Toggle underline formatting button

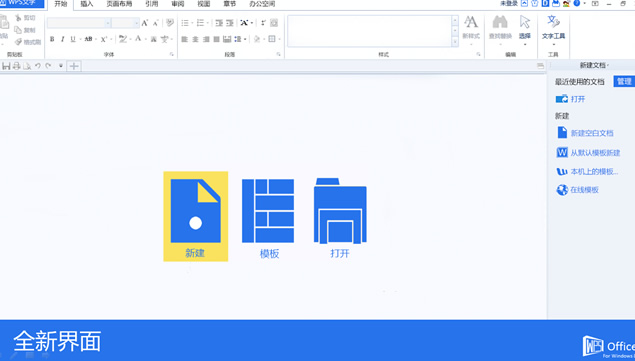[73, 39]
